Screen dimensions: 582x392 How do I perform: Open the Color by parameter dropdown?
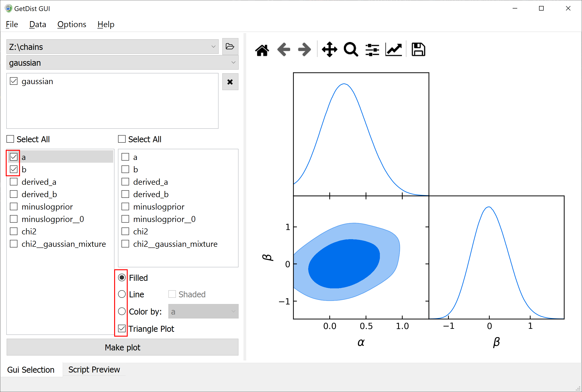[203, 312]
